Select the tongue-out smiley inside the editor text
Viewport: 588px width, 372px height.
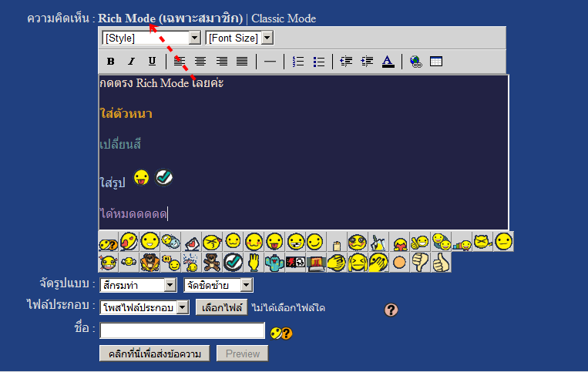point(141,178)
